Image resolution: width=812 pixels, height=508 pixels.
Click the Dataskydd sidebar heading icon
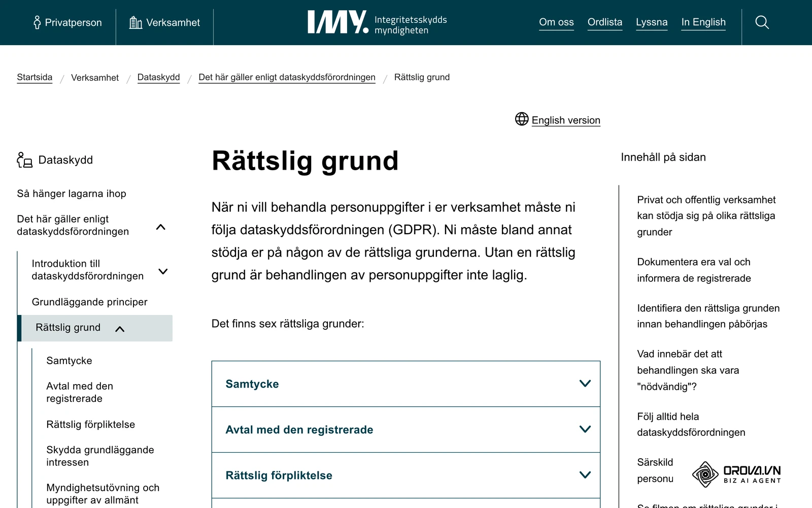24,160
